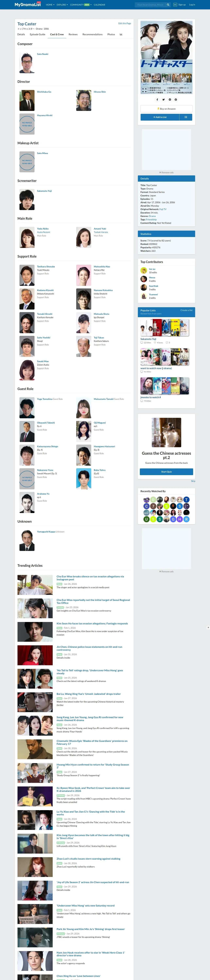Open Cha Eun Woo tax evasion Instagram article

(x=90, y=578)
